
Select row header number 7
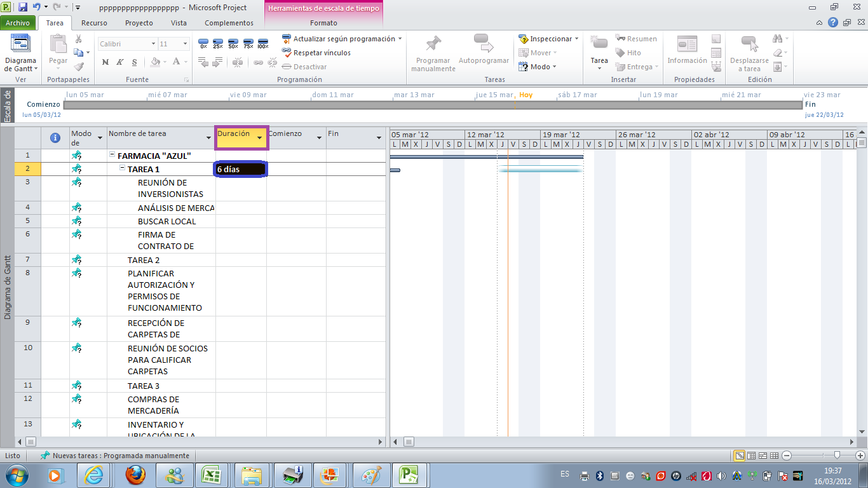pyautogui.click(x=27, y=259)
